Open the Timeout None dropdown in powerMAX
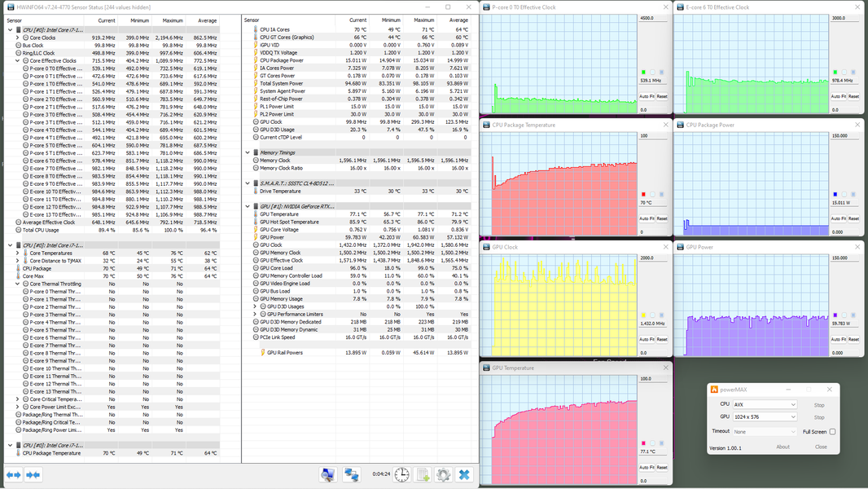Screen dimensions: 868x489 pos(765,431)
